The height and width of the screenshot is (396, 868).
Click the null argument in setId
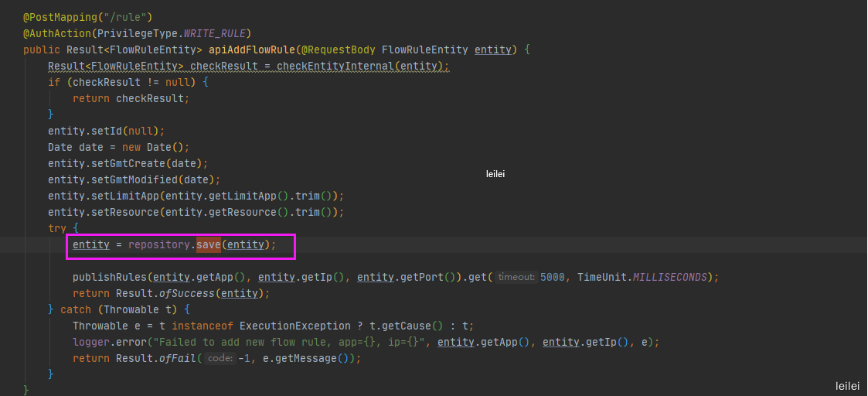point(141,131)
